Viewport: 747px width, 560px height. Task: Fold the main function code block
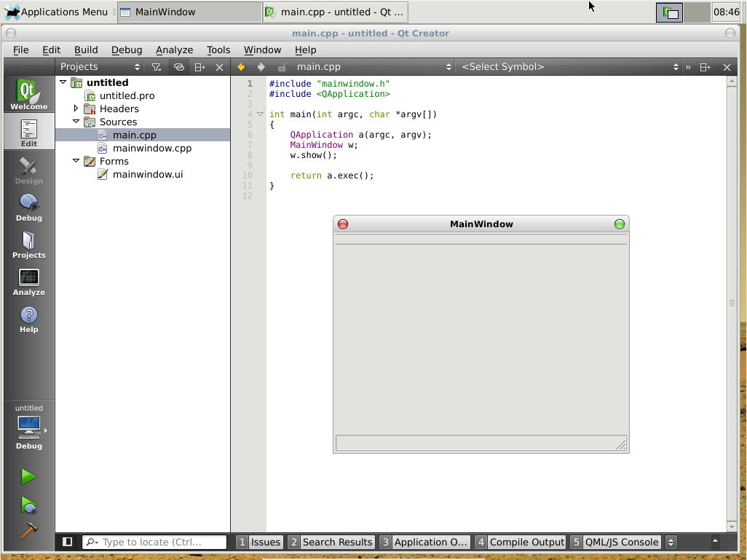pos(260,114)
